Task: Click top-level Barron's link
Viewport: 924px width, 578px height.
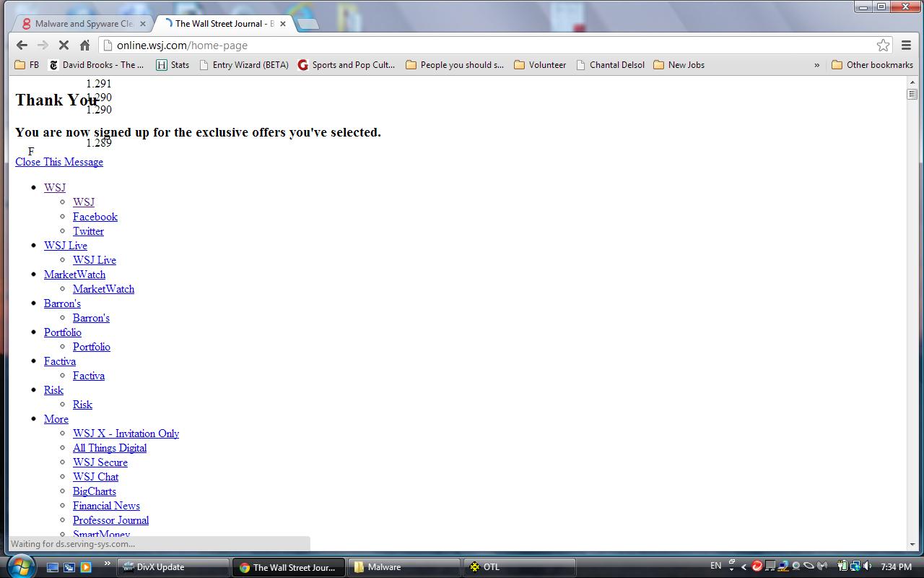Action: (62, 303)
